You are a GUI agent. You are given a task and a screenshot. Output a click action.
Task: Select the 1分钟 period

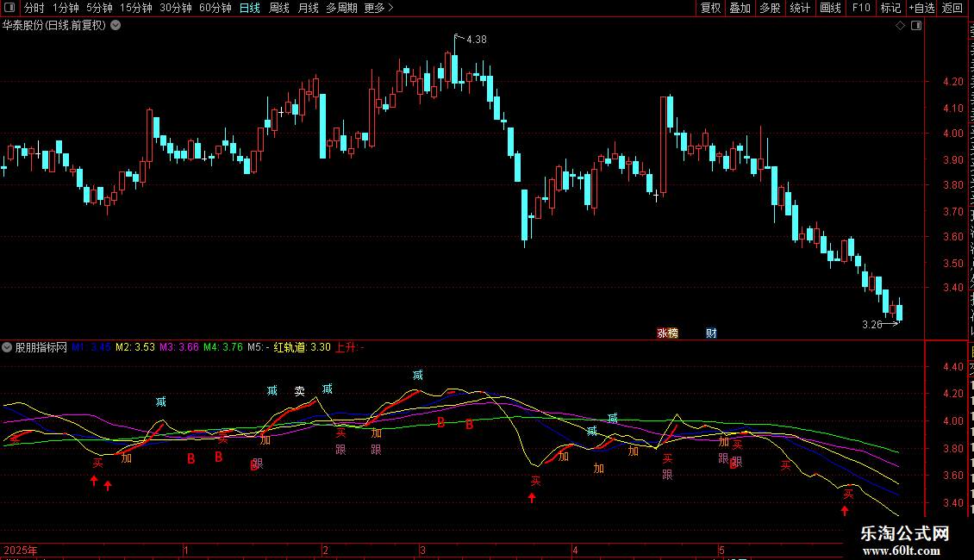pos(66,8)
